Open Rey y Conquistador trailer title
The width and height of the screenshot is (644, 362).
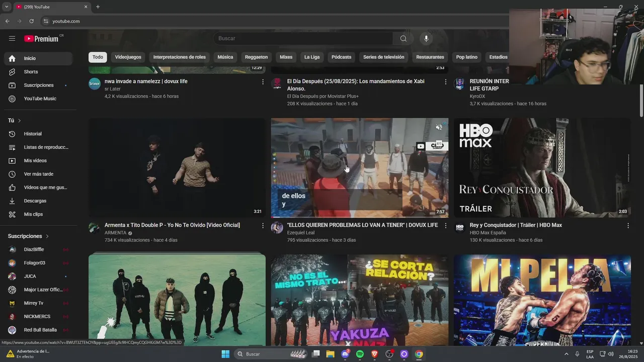516,225
